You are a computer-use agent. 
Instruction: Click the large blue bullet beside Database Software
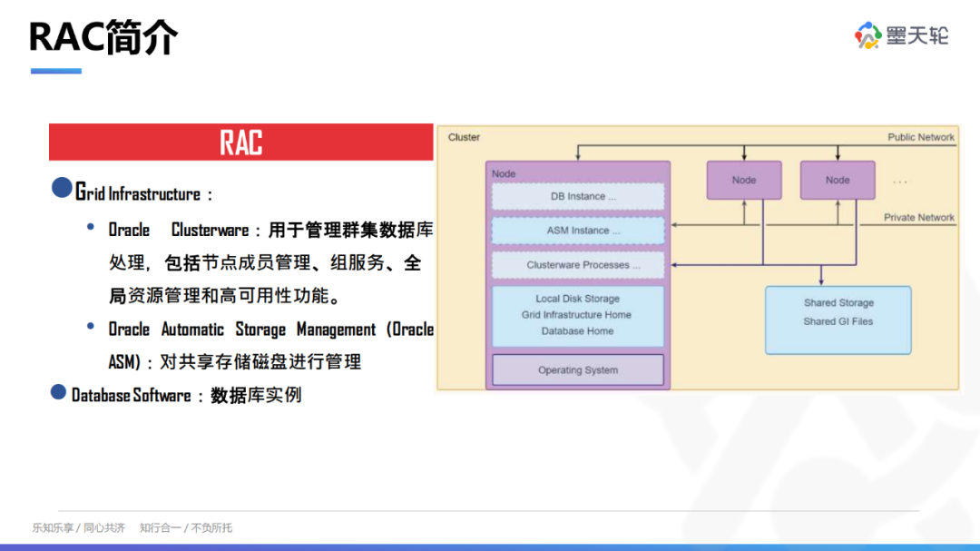[x=58, y=392]
